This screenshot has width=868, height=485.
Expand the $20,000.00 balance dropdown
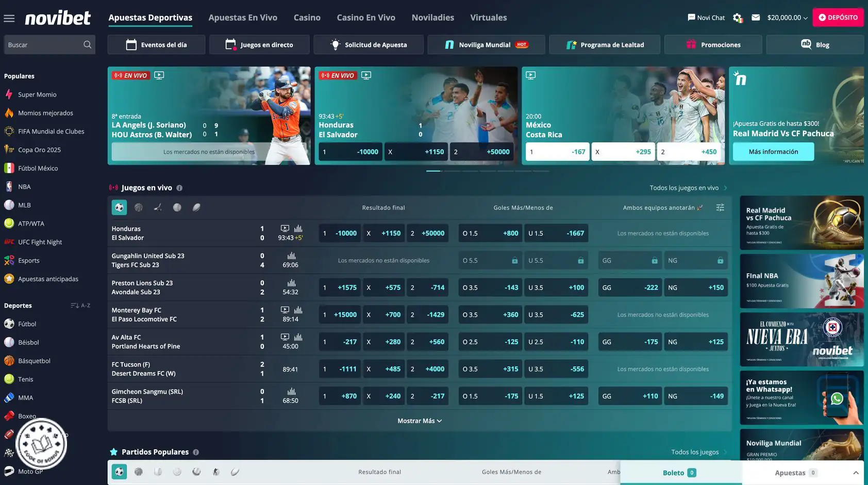tap(787, 18)
